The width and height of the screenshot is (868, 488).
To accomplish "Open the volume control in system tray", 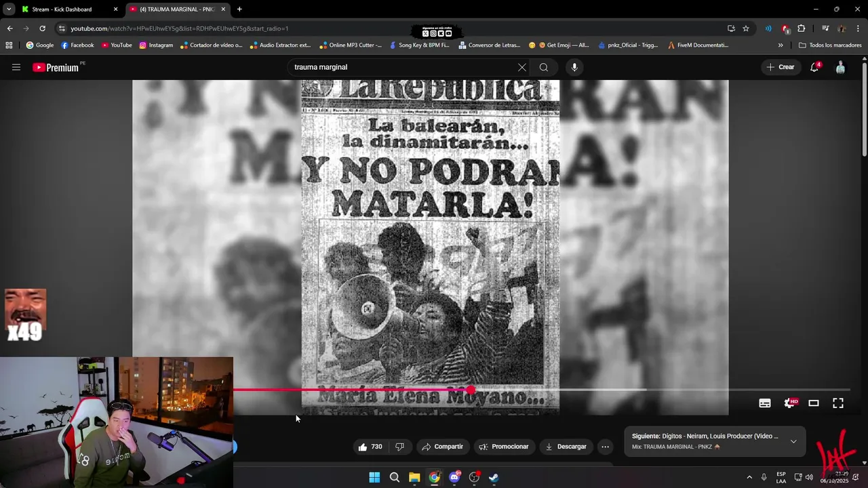I will (x=809, y=477).
